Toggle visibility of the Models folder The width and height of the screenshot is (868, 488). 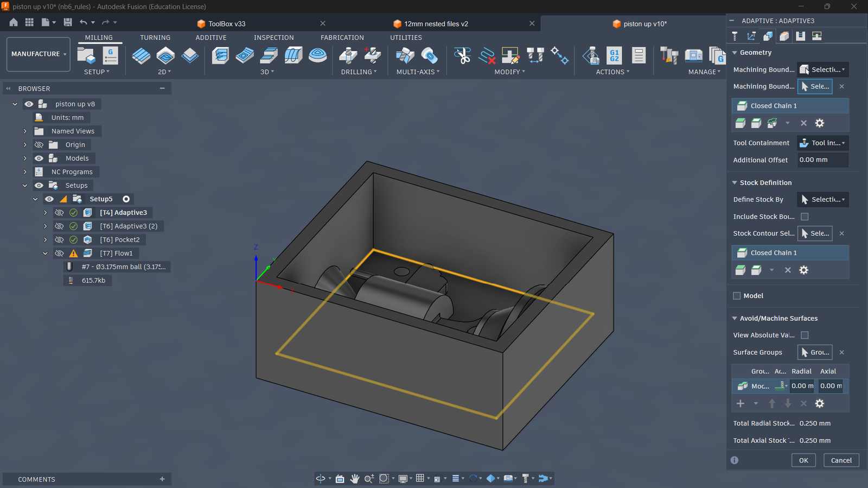tap(39, 158)
